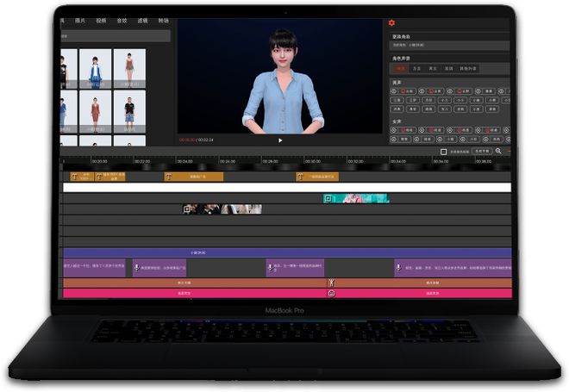Select the first voice button in the second male-voice row
The width and height of the screenshot is (569, 392).
click(397, 100)
